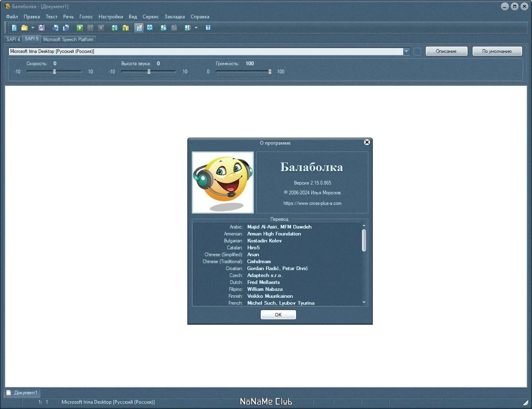Open the Microsoft Irina Desktop voice dropdown

point(407,51)
